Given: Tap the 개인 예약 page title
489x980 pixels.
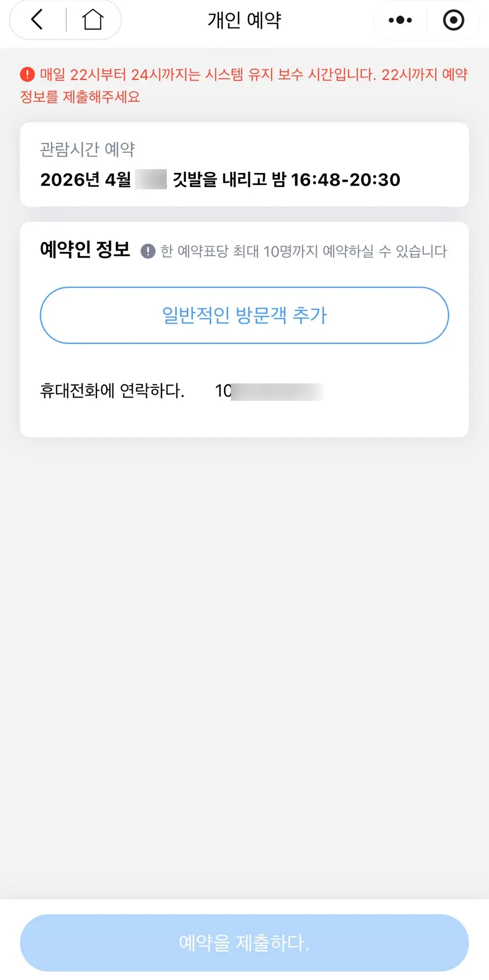Looking at the screenshot, I should pyautogui.click(x=244, y=20).
